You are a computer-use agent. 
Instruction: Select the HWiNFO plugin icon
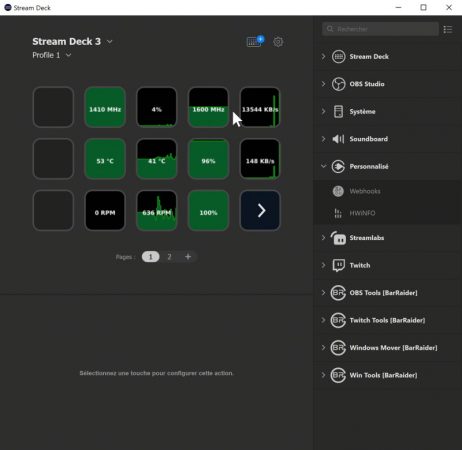tap(338, 213)
